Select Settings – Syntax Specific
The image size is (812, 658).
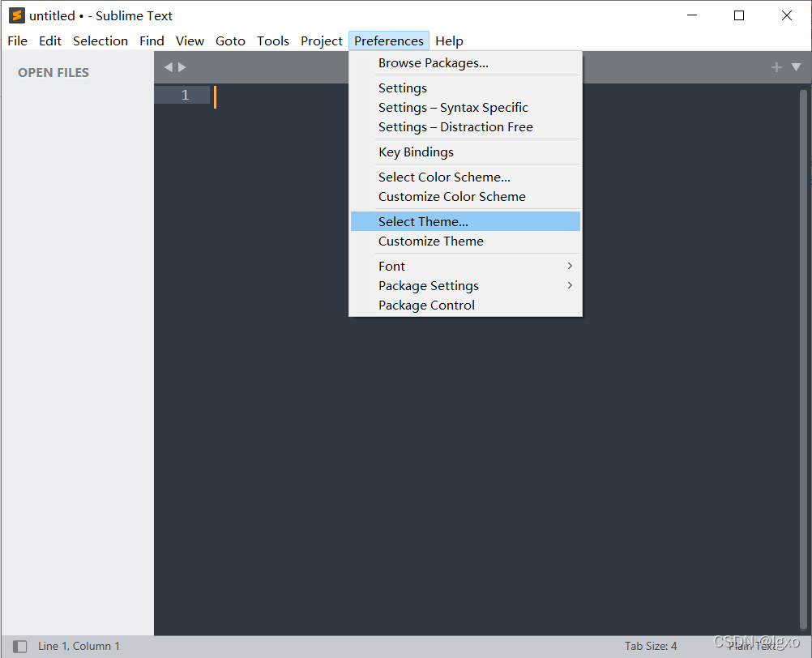tap(465, 108)
